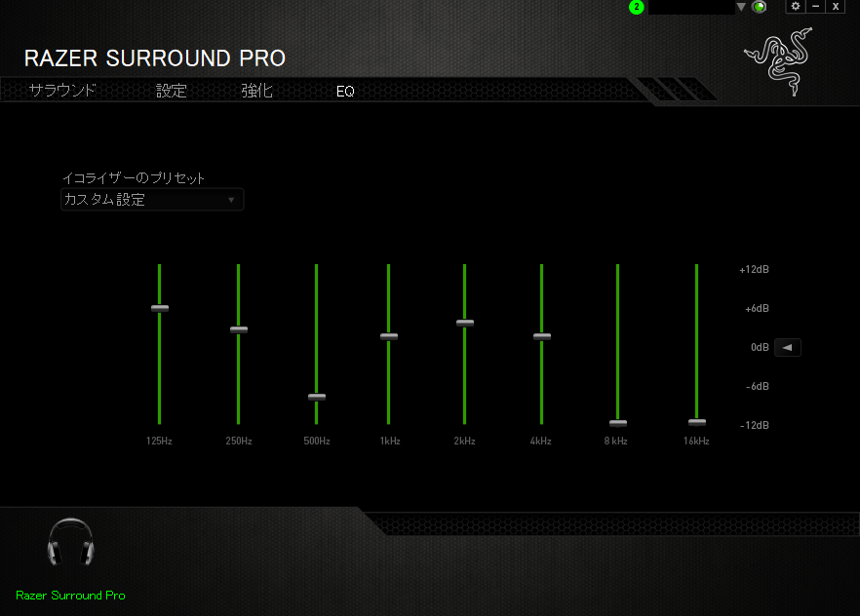Click the 16kHz slider handle

(x=696, y=422)
